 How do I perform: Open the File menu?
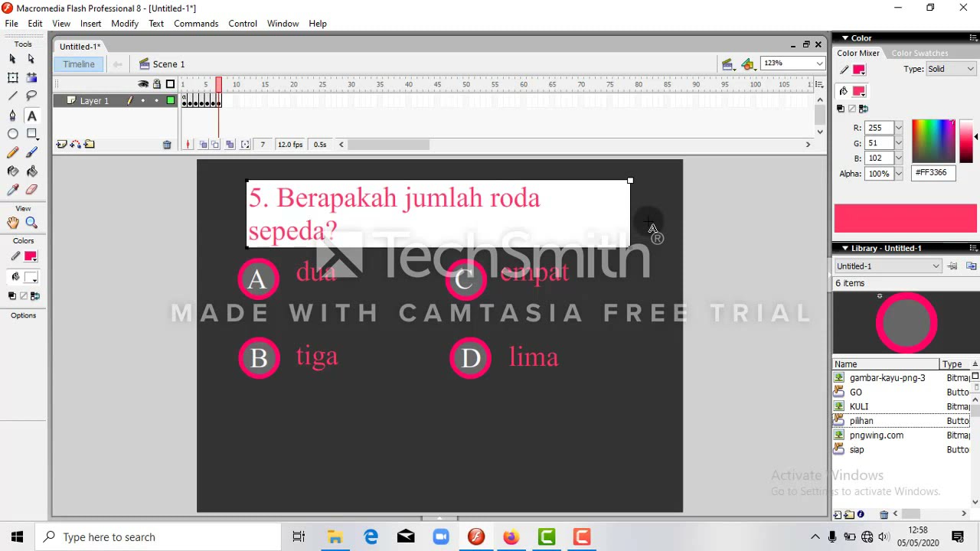pyautogui.click(x=11, y=24)
